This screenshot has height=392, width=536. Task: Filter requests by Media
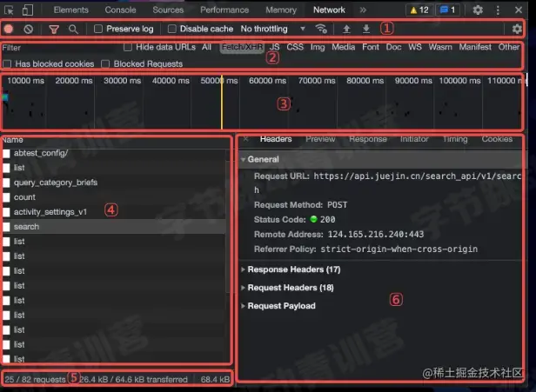coord(343,47)
